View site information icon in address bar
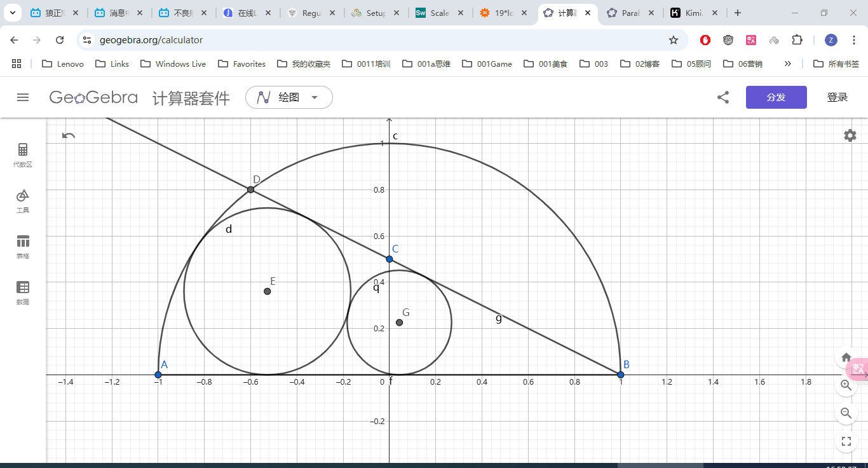This screenshot has height=468, width=868. (87, 40)
